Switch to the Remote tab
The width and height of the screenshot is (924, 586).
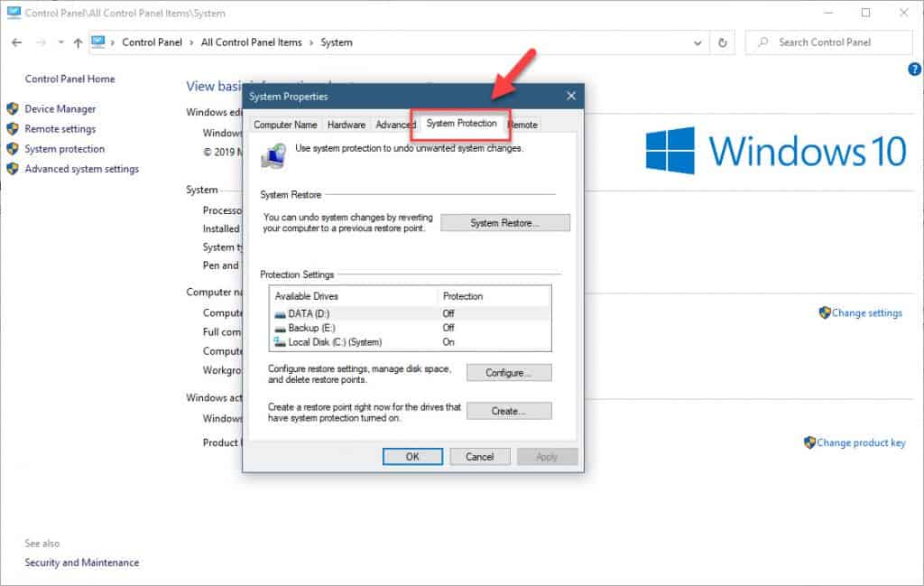coord(522,124)
